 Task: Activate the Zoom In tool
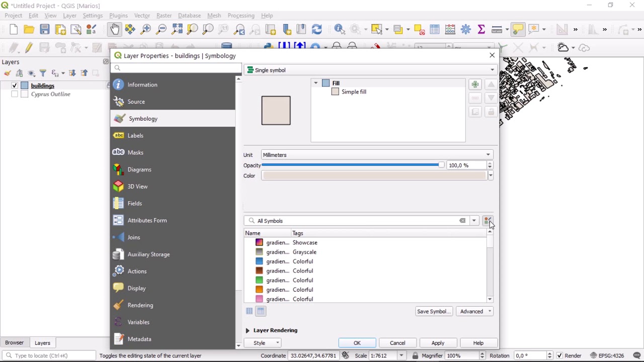pyautogui.click(x=145, y=29)
